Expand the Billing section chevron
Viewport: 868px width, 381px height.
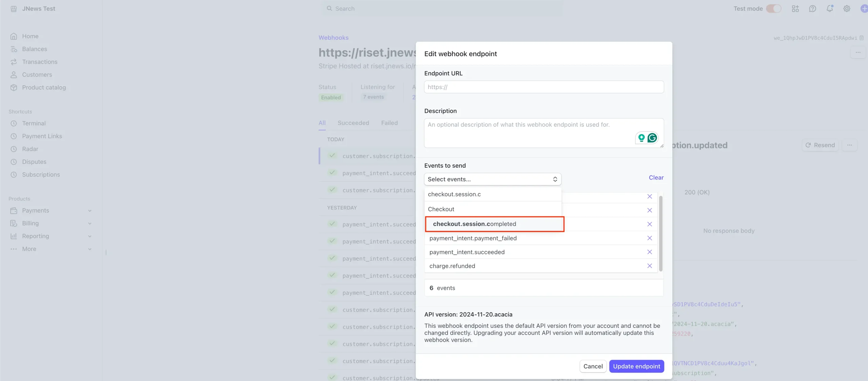click(90, 224)
